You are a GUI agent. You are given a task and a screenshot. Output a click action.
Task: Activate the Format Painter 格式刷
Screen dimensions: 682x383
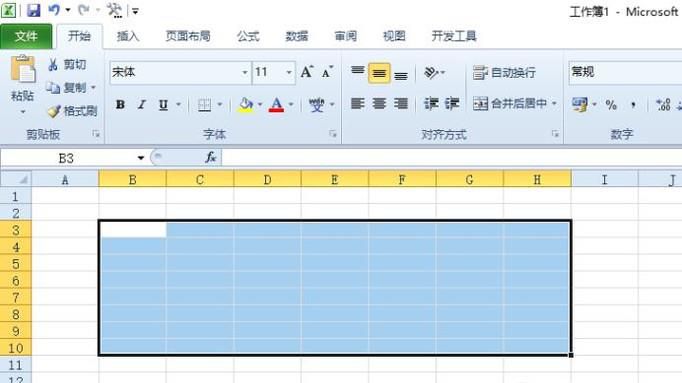72,111
